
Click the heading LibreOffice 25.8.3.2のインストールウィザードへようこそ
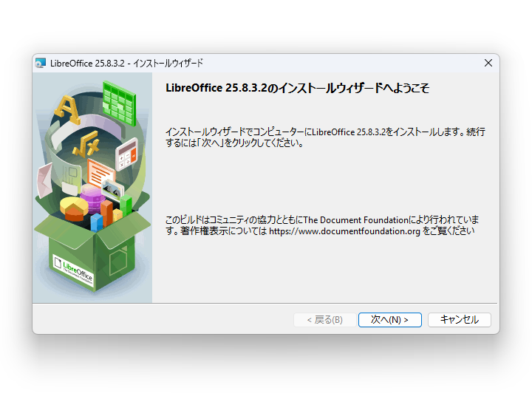[x=297, y=88]
